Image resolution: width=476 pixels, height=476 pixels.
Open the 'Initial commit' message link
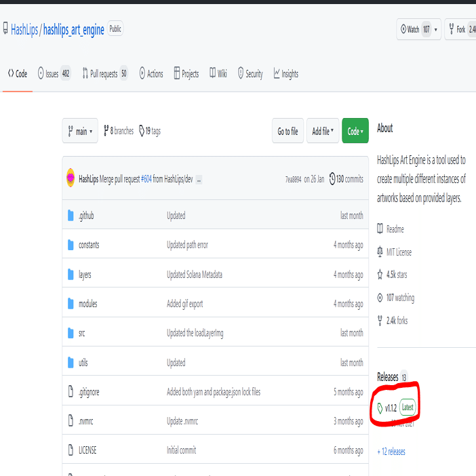pos(181,450)
